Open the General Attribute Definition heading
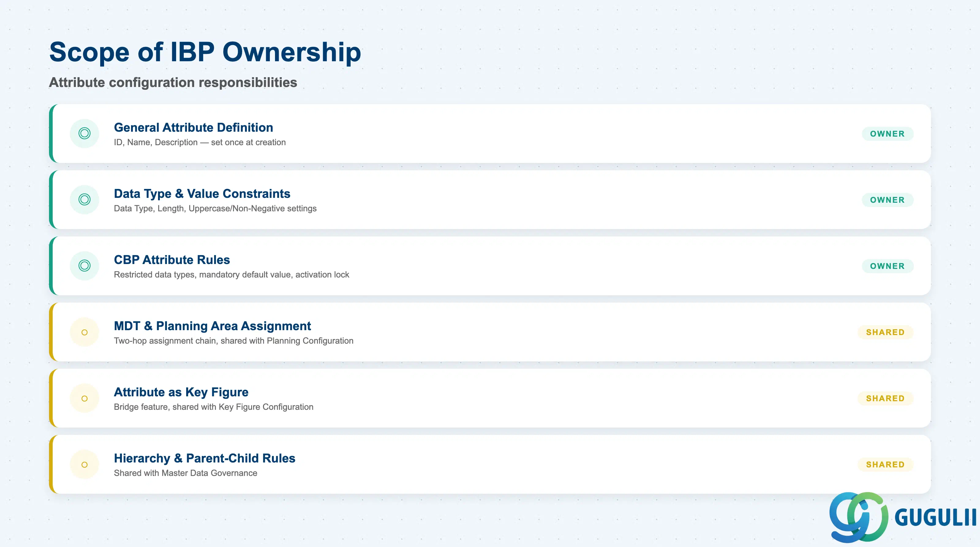980x547 pixels. coord(193,127)
